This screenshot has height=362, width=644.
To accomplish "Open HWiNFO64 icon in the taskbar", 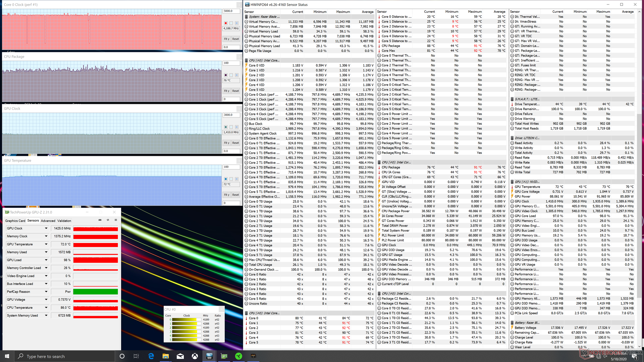I will pyautogui.click(x=209, y=356).
